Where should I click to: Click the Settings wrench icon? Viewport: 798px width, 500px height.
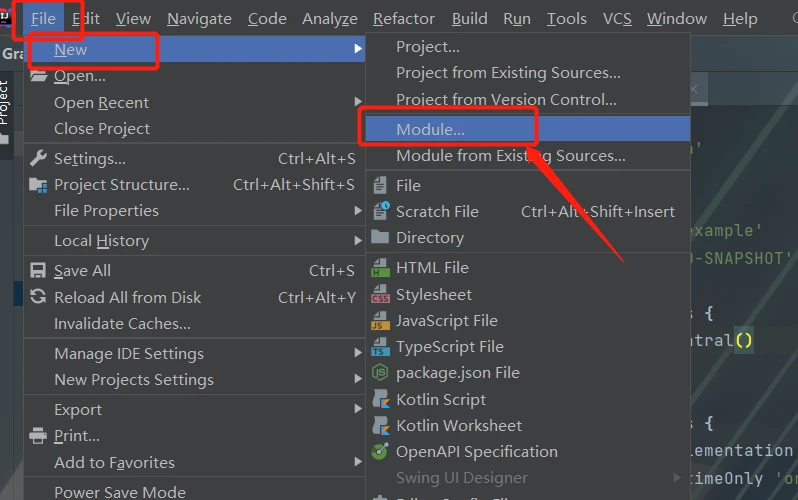[x=38, y=158]
